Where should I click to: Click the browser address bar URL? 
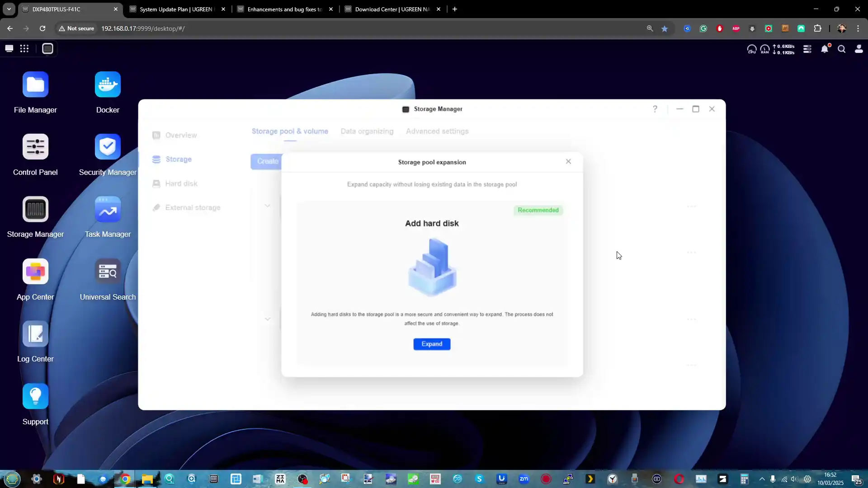pos(143,28)
